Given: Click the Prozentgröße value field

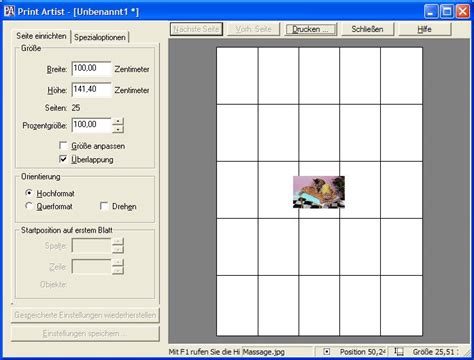Looking at the screenshot, I should click(91, 125).
